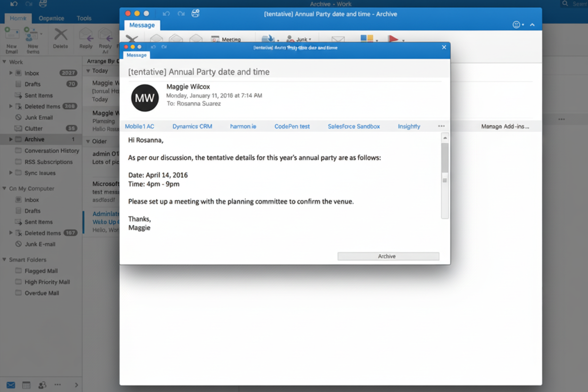The width and height of the screenshot is (588, 392).
Task: Switch to Calendar view at bottom left
Action: [x=26, y=385]
